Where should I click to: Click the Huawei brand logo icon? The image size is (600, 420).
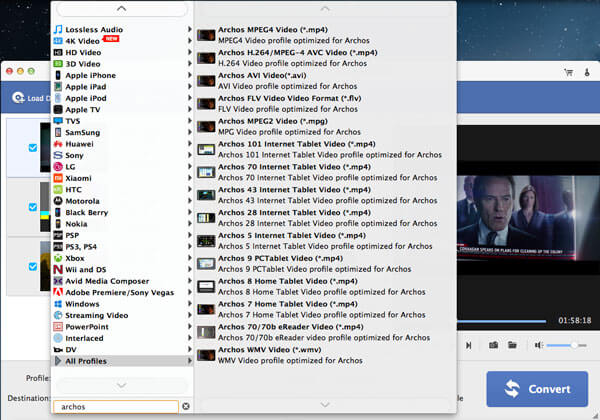(x=58, y=144)
